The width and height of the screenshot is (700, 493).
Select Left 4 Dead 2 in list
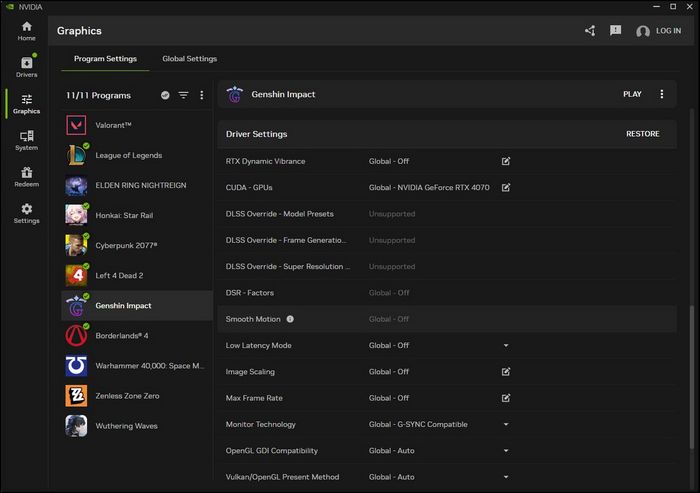point(137,276)
